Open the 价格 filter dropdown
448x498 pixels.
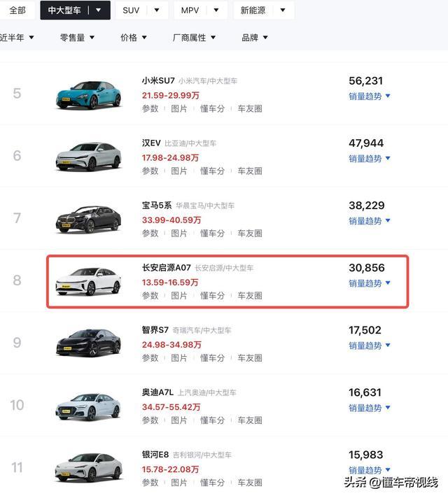tap(134, 38)
